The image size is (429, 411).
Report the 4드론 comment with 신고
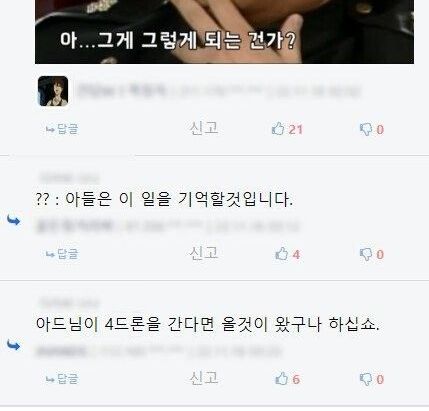click(x=204, y=378)
